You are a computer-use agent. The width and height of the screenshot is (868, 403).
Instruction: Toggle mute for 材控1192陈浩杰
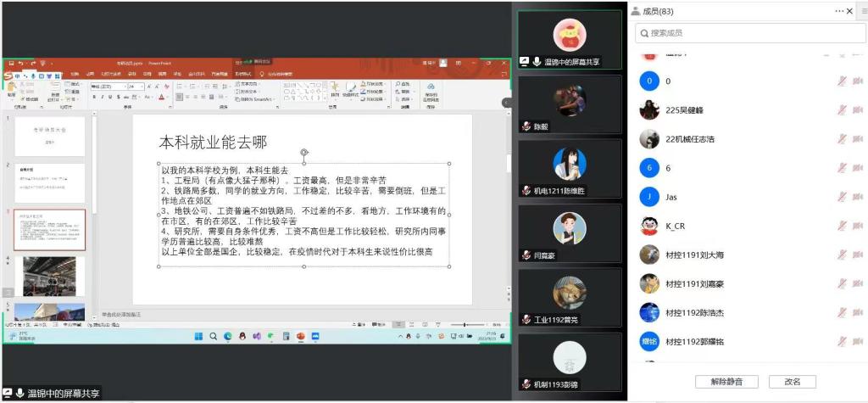click(x=843, y=312)
